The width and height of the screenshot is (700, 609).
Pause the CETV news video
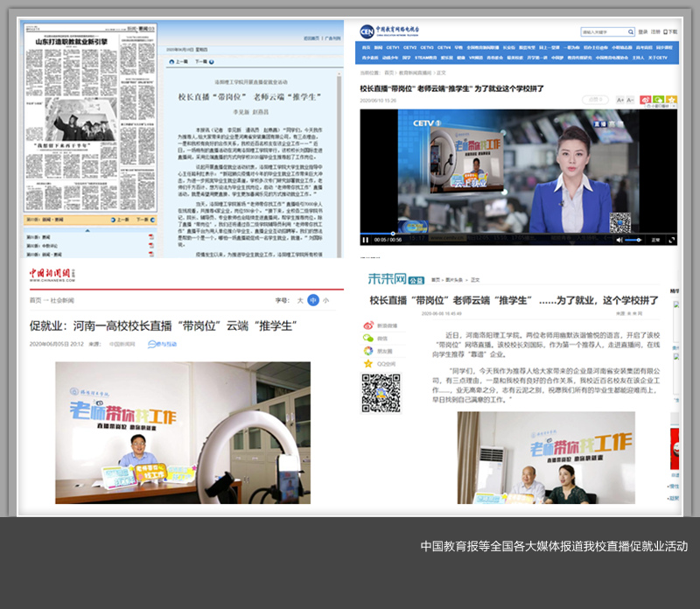tap(365, 239)
